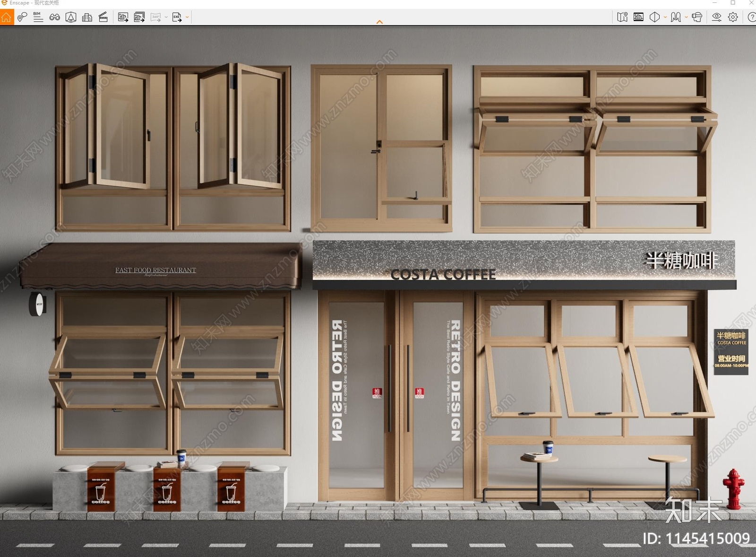Image resolution: width=756 pixels, height=557 pixels.
Task: Open the buildings asset library icon
Action: tap(87, 17)
